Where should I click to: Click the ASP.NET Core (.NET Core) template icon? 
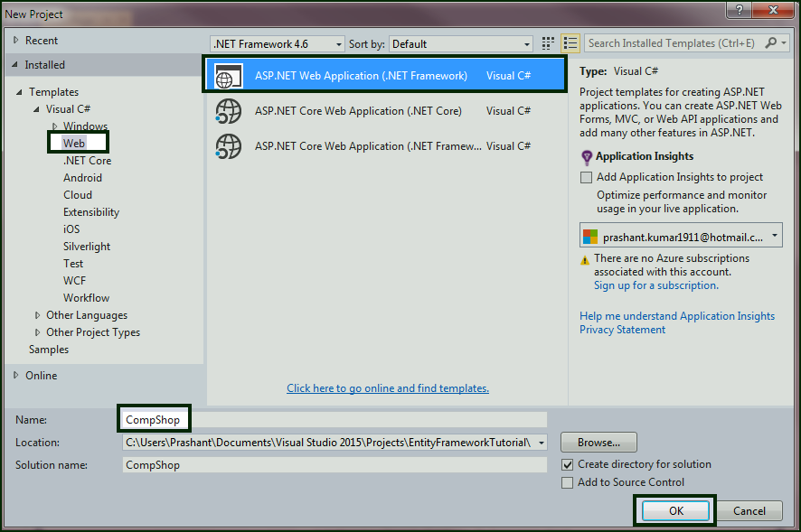tap(228, 111)
